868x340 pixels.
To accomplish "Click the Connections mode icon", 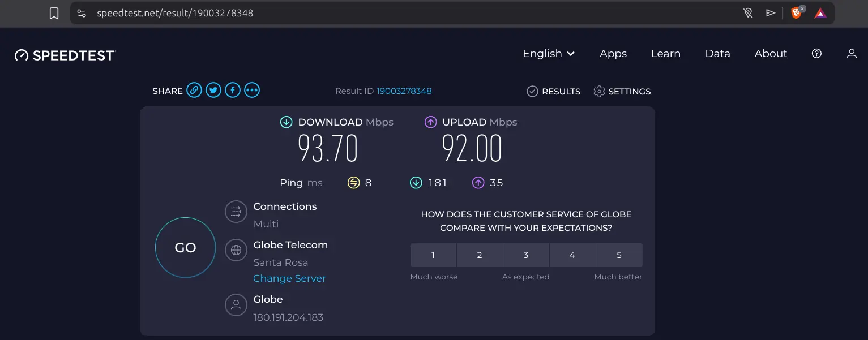I will [x=236, y=212].
